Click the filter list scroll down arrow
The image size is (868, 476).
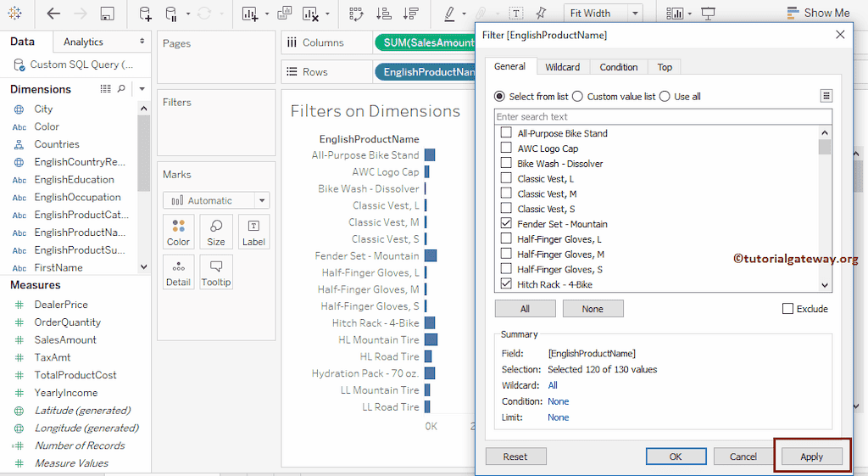(x=825, y=285)
